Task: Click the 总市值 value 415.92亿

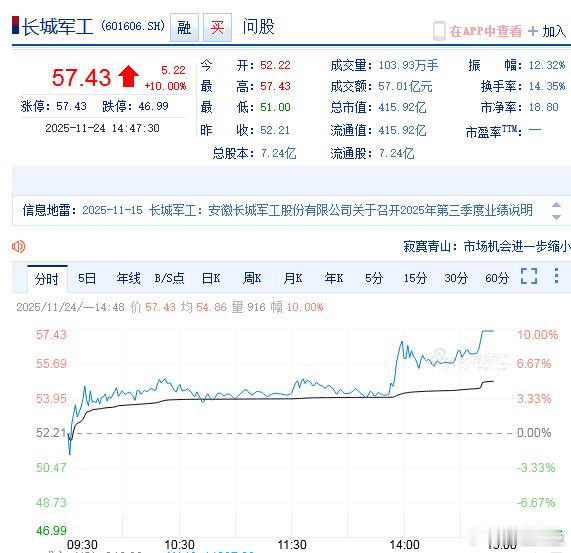Action: [402, 107]
